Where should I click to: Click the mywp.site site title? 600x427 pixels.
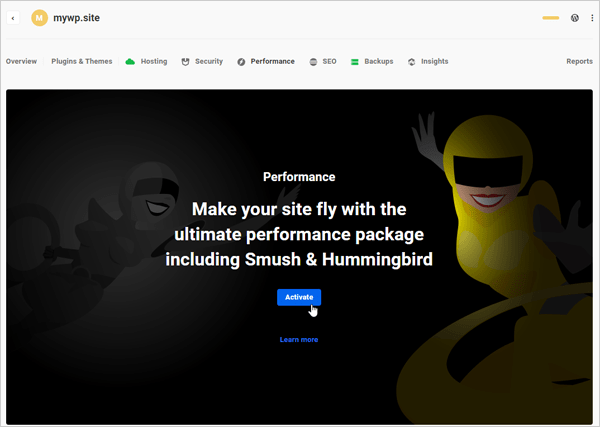(78, 18)
